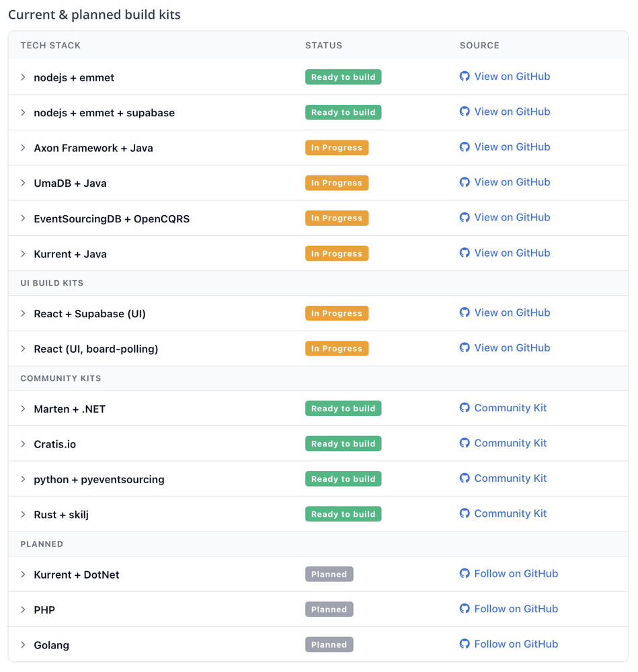Expand the EventSourcingDB + OpenCQRS chevron
The height and width of the screenshot is (672, 638).
[23, 218]
